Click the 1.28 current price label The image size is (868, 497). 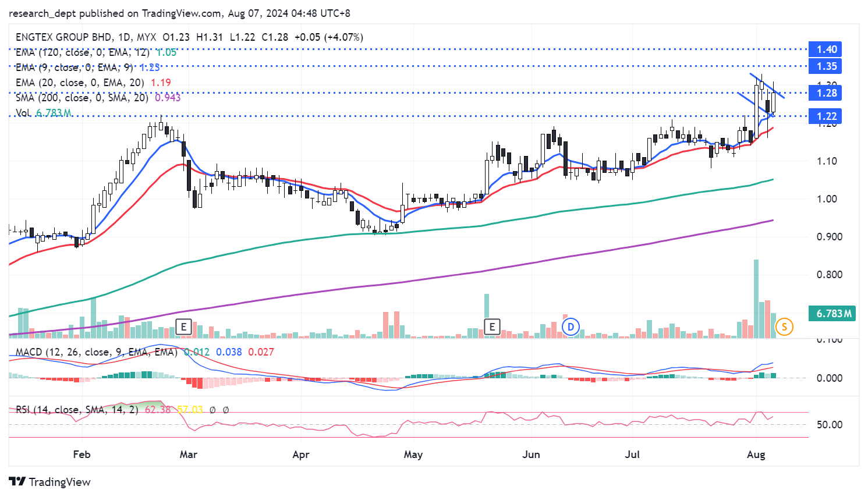pyautogui.click(x=826, y=93)
